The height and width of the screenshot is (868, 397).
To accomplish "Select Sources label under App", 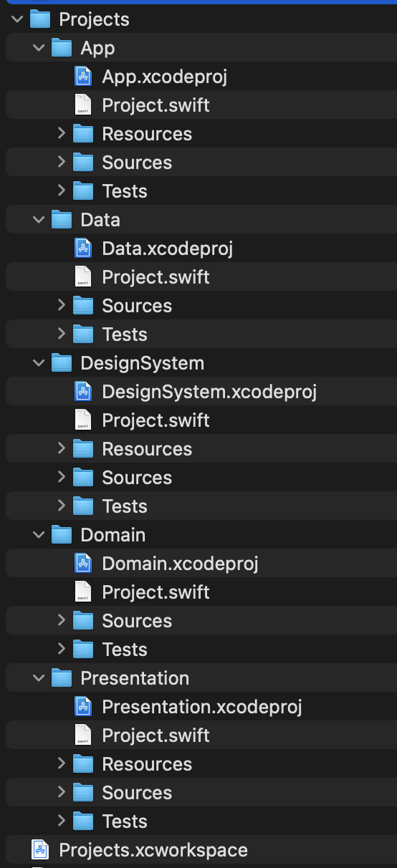I will [137, 162].
